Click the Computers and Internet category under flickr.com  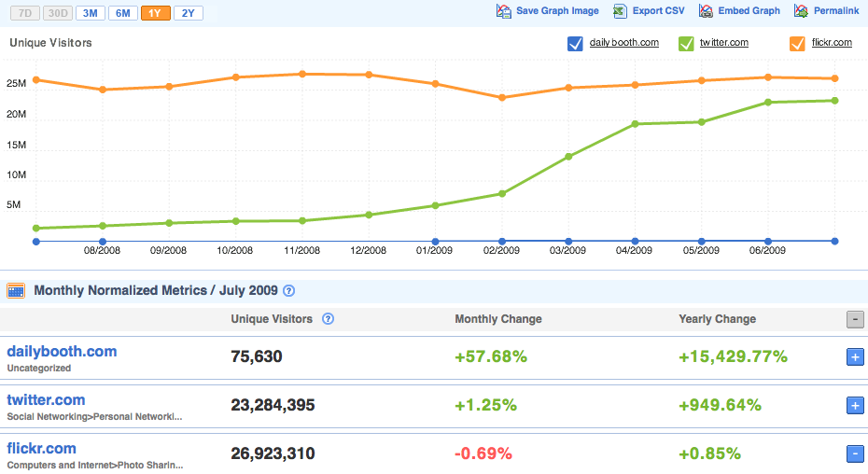[x=94, y=466]
